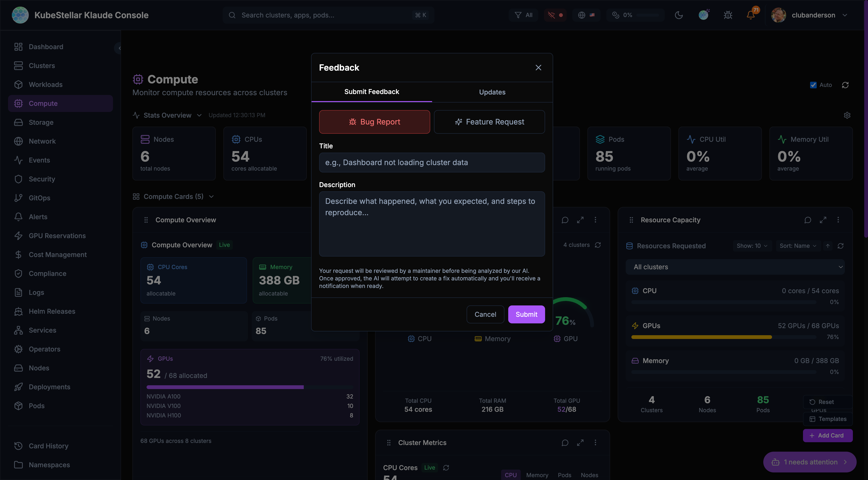
Task: Open chat icon on Cluster Metrics card
Action: (565, 443)
